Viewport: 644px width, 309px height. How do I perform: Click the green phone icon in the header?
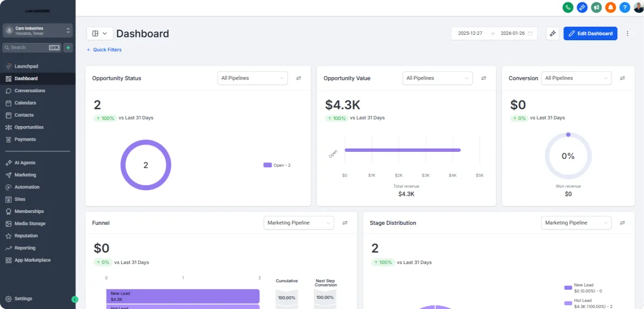pyautogui.click(x=568, y=8)
